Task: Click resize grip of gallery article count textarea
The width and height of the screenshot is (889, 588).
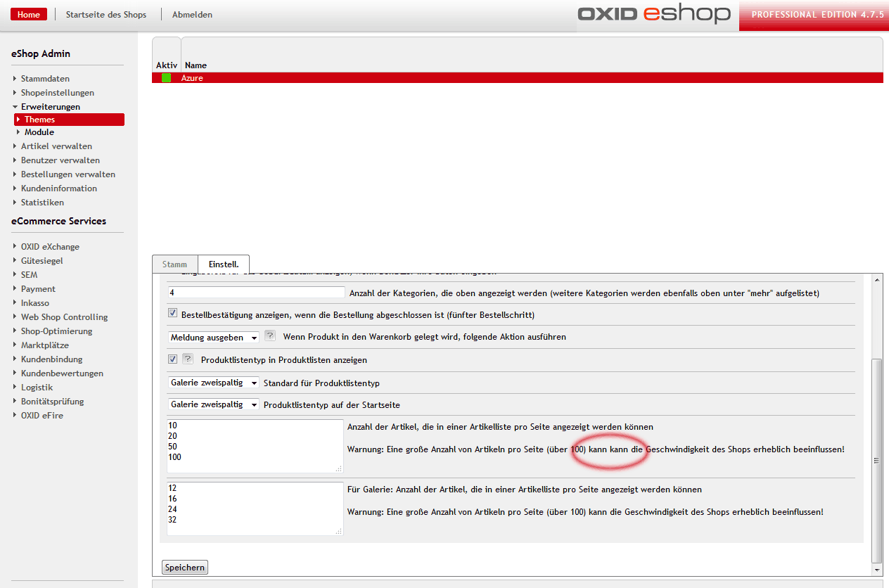Action: pos(338,531)
